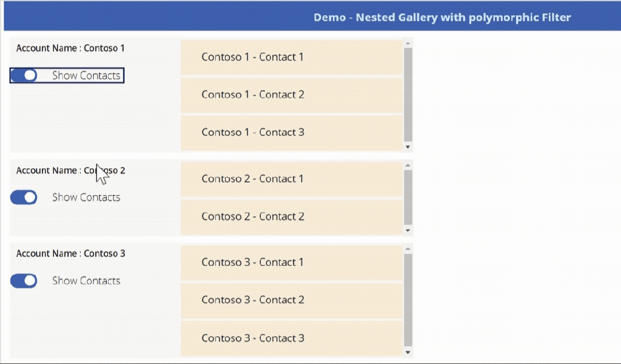
Task: Toggle Show Contacts for Contoso 1
Action: [24, 75]
